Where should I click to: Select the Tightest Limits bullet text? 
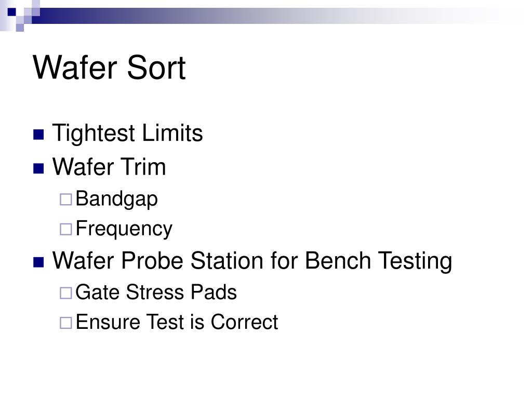click(x=128, y=133)
